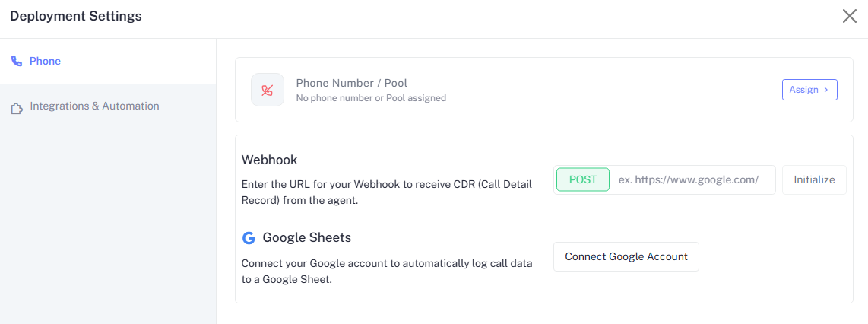This screenshot has height=324, width=868.
Task: Click the phone handset icon in sidebar
Action: [17, 62]
